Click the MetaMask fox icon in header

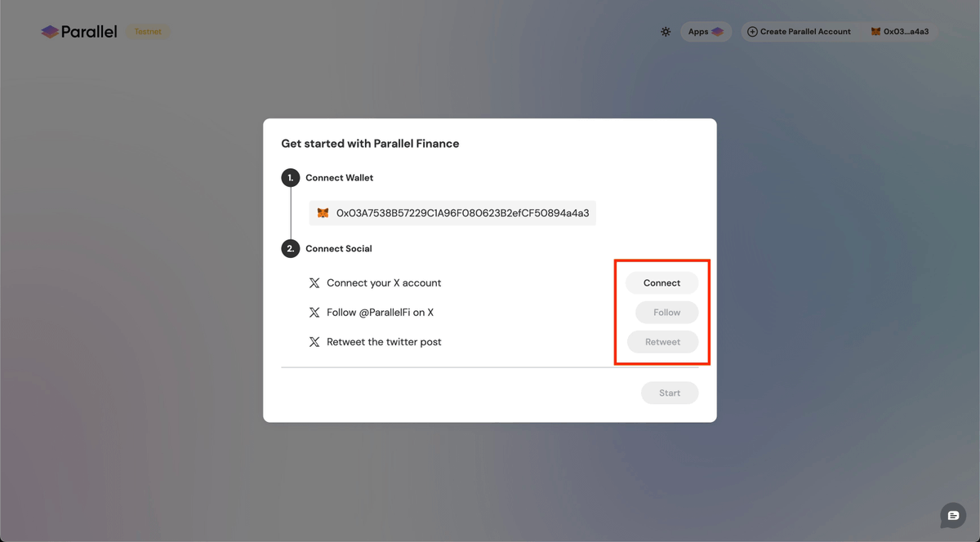click(x=875, y=32)
